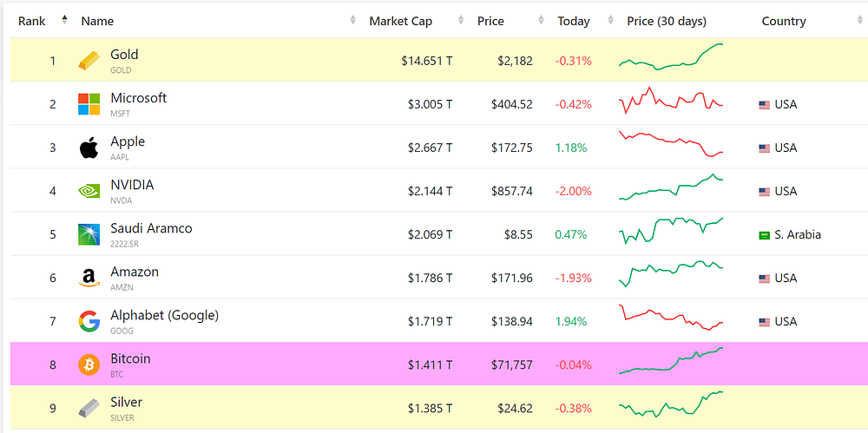Sort table by Rank column arrows

point(65,20)
